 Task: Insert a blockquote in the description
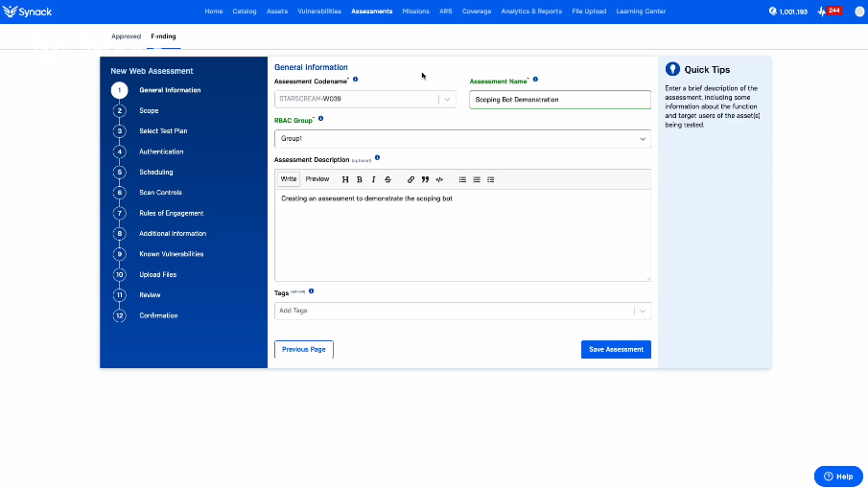point(425,179)
